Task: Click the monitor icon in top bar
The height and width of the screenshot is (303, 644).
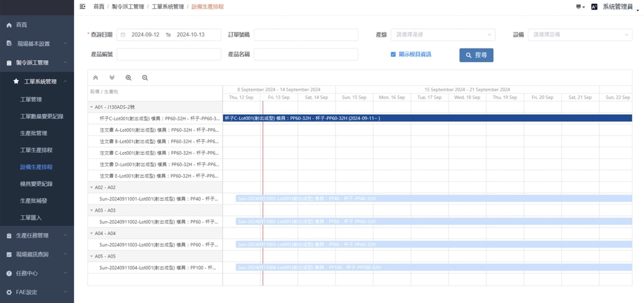Action: point(579,7)
